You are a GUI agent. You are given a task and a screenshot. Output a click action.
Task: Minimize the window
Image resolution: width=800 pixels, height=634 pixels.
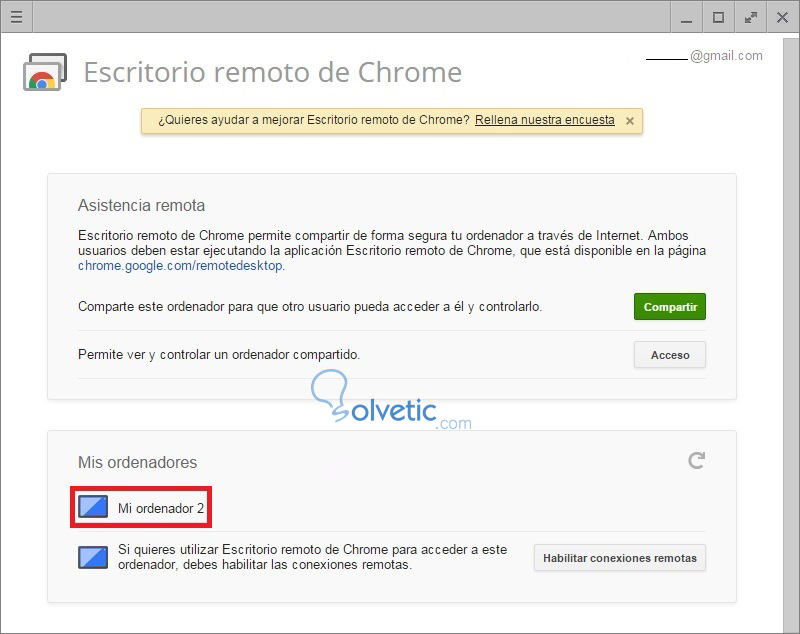tap(687, 17)
